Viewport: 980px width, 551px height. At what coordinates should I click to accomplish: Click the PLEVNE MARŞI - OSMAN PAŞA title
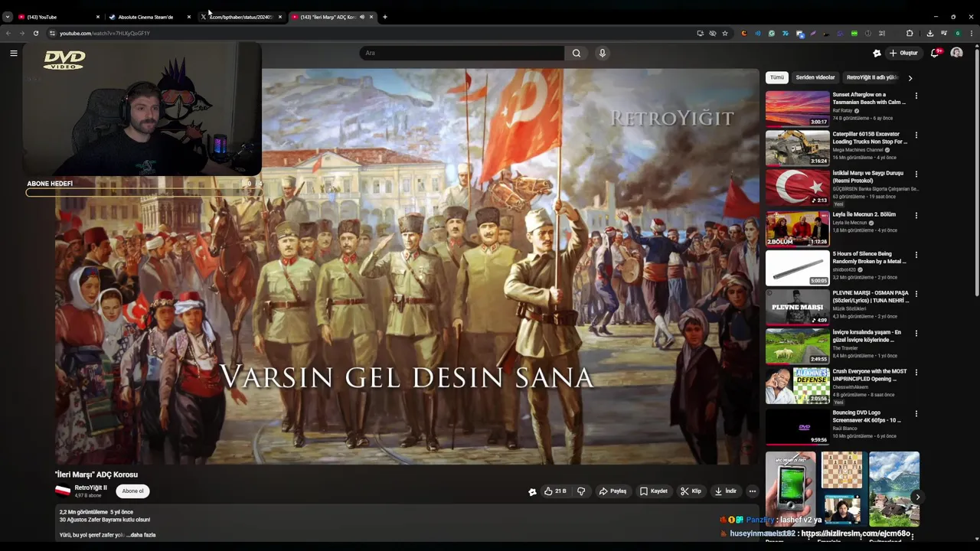[871, 297]
